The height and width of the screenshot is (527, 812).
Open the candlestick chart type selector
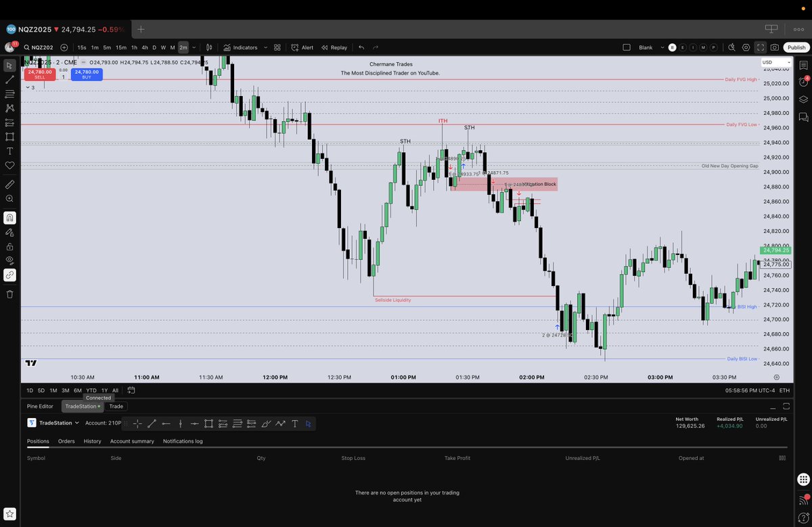click(210, 47)
